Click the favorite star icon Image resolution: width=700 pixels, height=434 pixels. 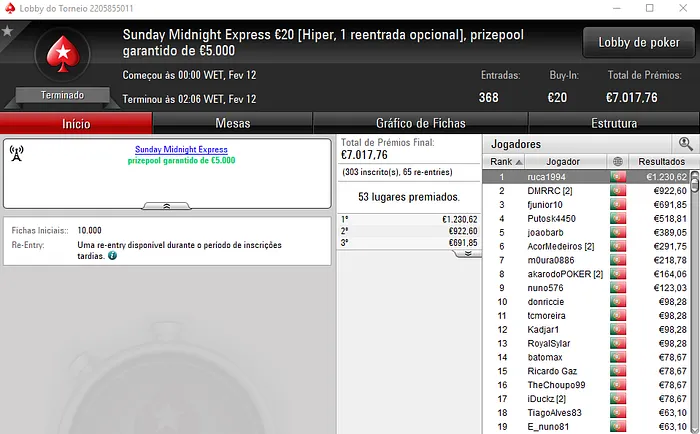click(8, 31)
